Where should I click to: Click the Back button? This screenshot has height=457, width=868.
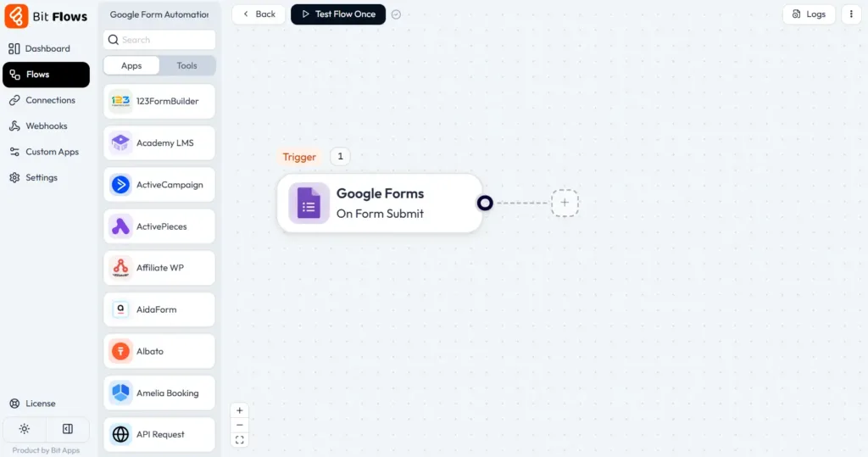pyautogui.click(x=259, y=14)
